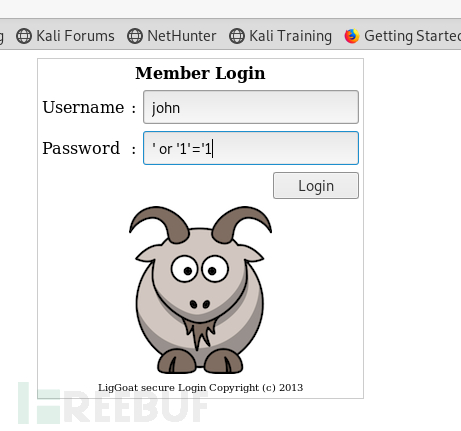
Task: Click the FREEBUF watermark logo
Action: click(x=113, y=403)
